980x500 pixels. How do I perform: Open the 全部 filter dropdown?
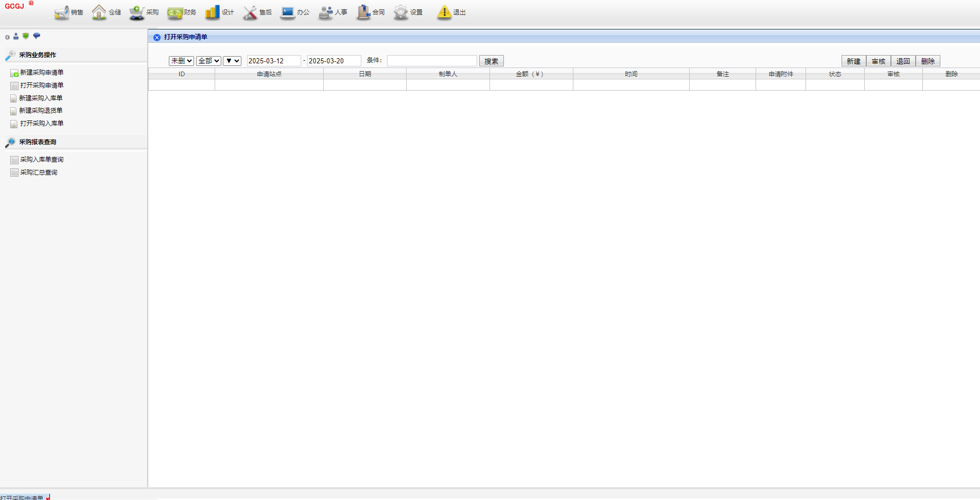[x=208, y=61]
